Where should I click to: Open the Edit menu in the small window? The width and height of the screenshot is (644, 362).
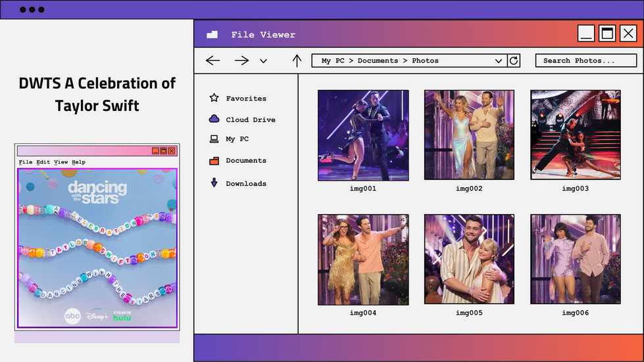click(x=43, y=162)
